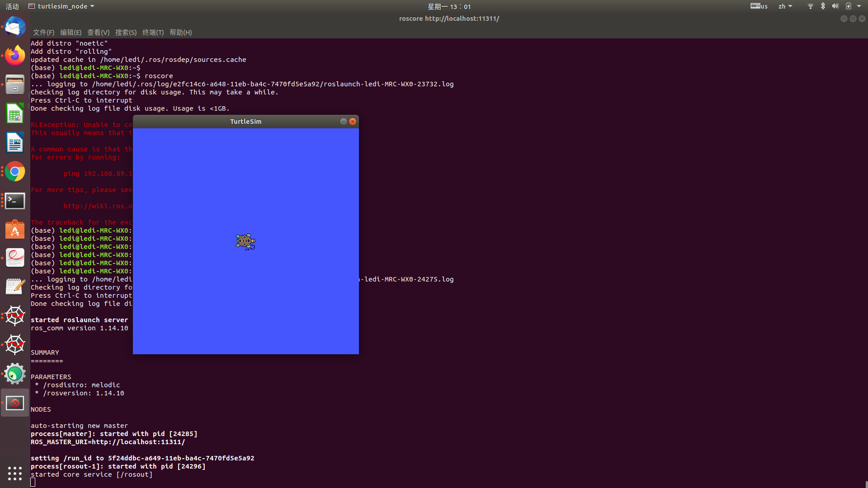Viewport: 868px width, 488px height.
Task: Minimize the TurtleSim window
Action: tap(343, 122)
